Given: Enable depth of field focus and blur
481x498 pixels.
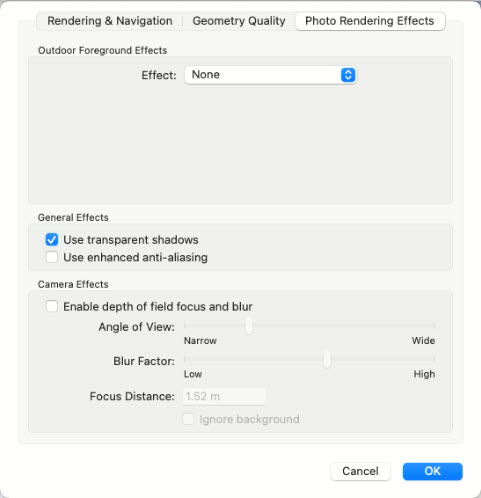Looking at the screenshot, I should click(52, 306).
